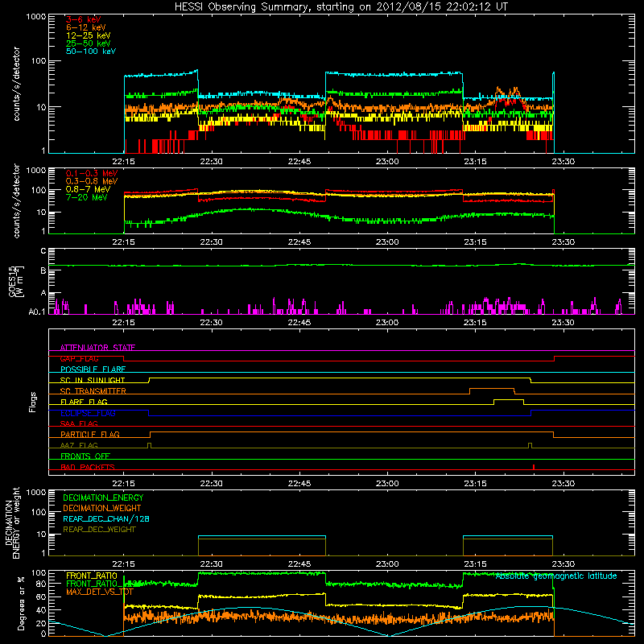Viewport: 644px width, 644px height.
Task: Select the GAP_FLAG label
Action: coord(79,358)
